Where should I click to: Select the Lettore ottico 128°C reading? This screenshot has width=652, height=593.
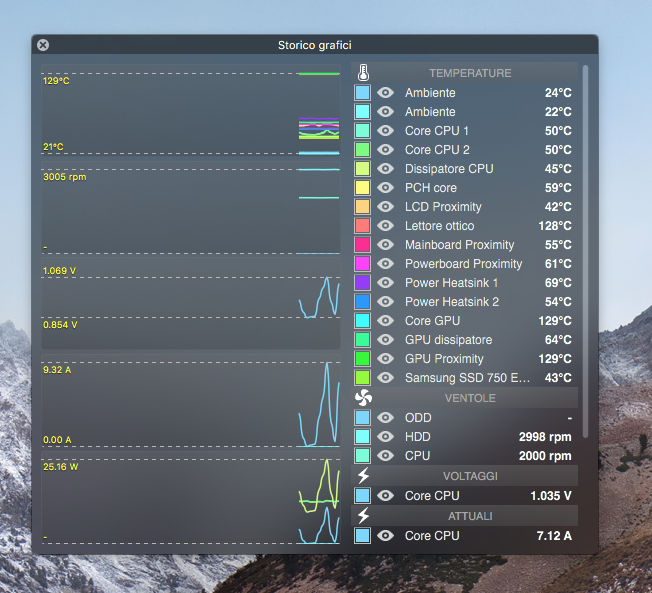coord(555,225)
